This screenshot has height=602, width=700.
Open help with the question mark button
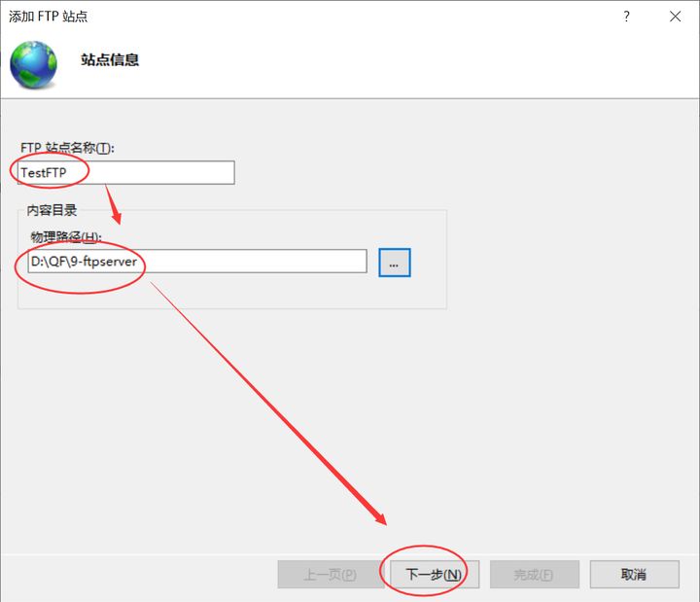pyautogui.click(x=627, y=17)
